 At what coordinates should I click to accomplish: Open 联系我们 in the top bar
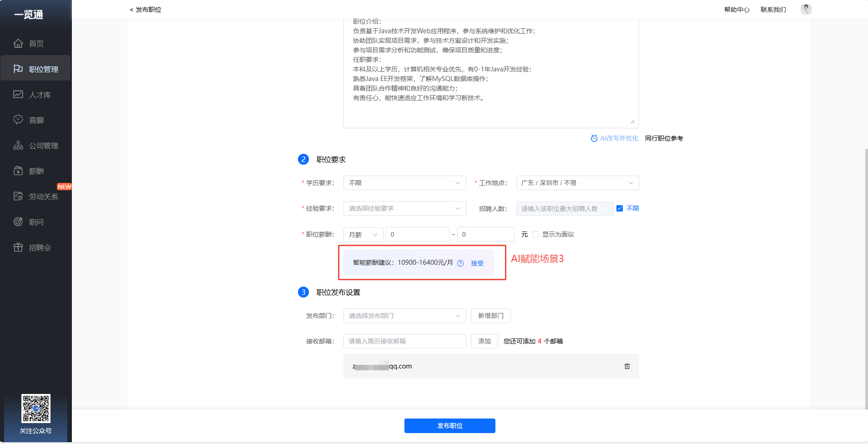coord(773,10)
